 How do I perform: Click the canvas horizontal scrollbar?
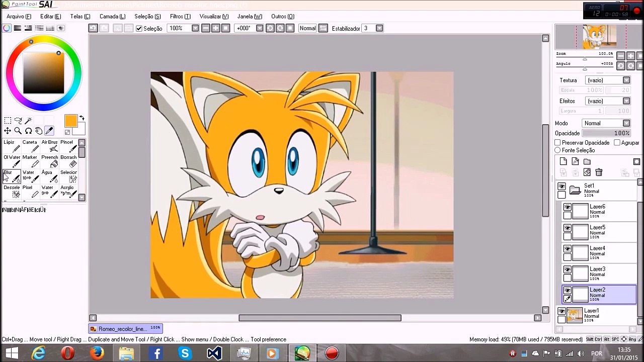(x=319, y=318)
